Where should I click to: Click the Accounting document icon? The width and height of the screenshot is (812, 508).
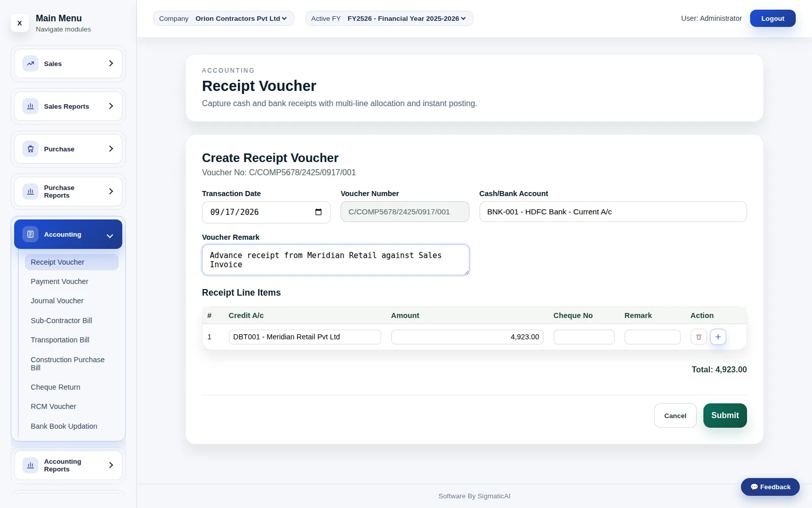pyautogui.click(x=30, y=234)
